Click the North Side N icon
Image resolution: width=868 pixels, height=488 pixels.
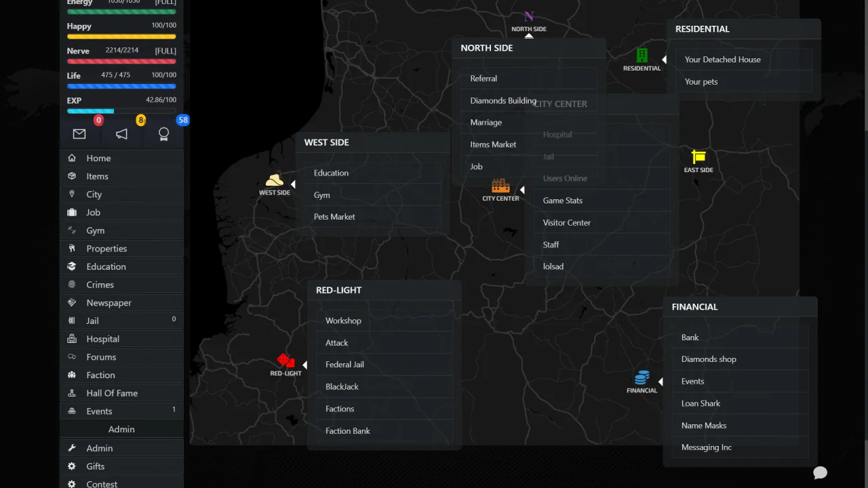(x=529, y=16)
